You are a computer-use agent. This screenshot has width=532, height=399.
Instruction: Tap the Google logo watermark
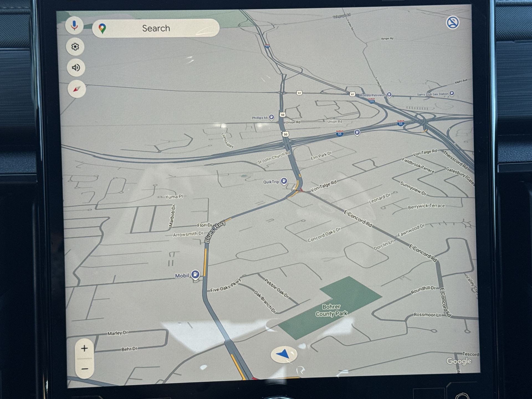(459, 361)
